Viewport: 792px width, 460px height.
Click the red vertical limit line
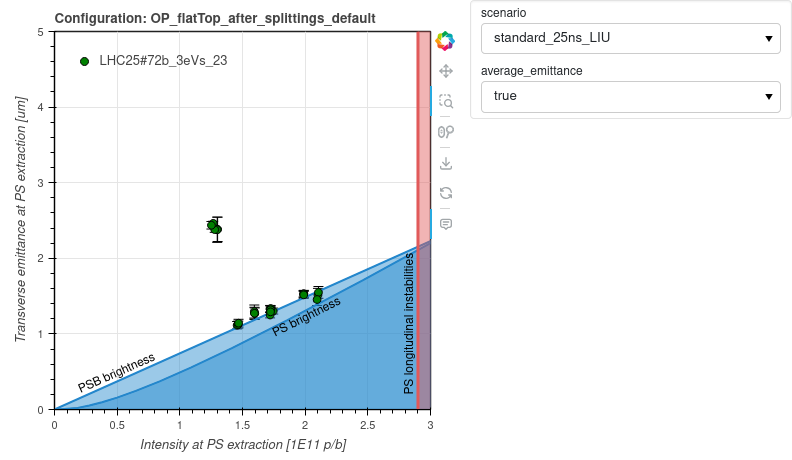coord(418,150)
